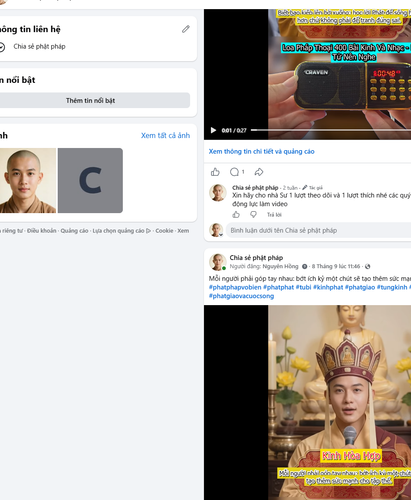
Task: Open hashtag #tubi
Action: point(303,287)
